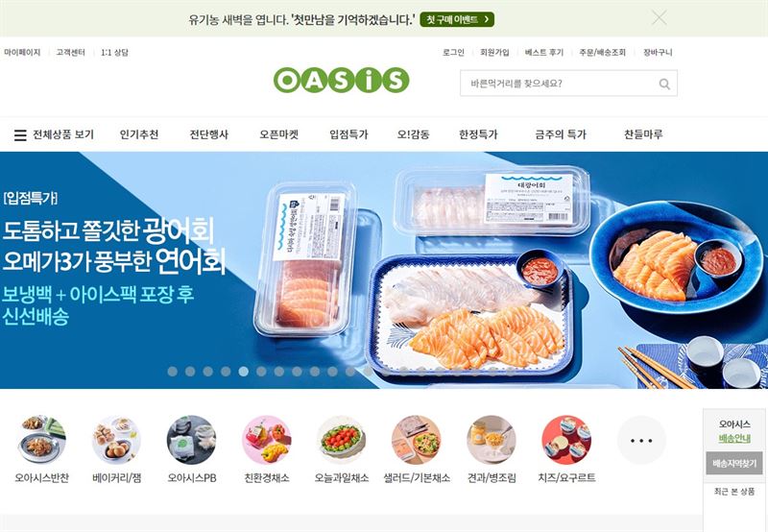
Task: Open the 치즈/요구르트 category icon
Action: [566, 440]
